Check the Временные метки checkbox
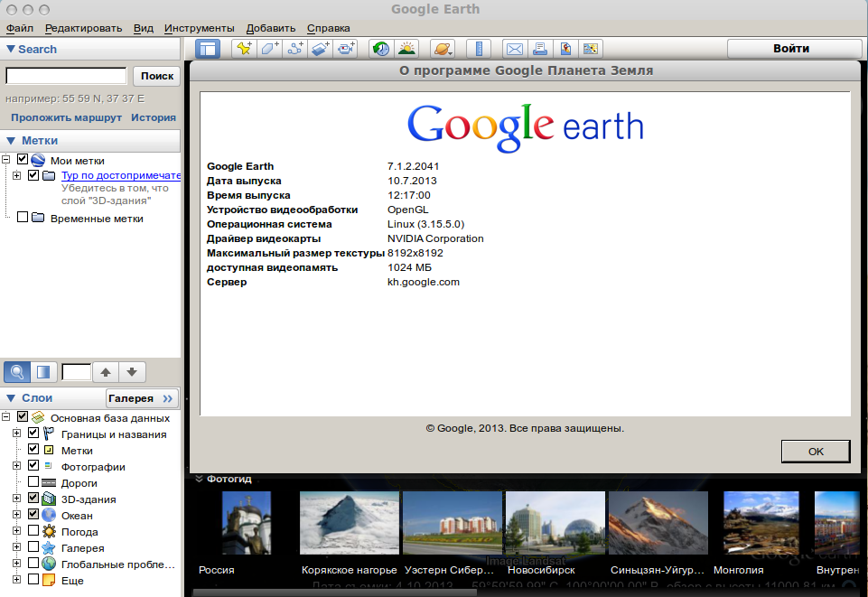 [x=23, y=217]
